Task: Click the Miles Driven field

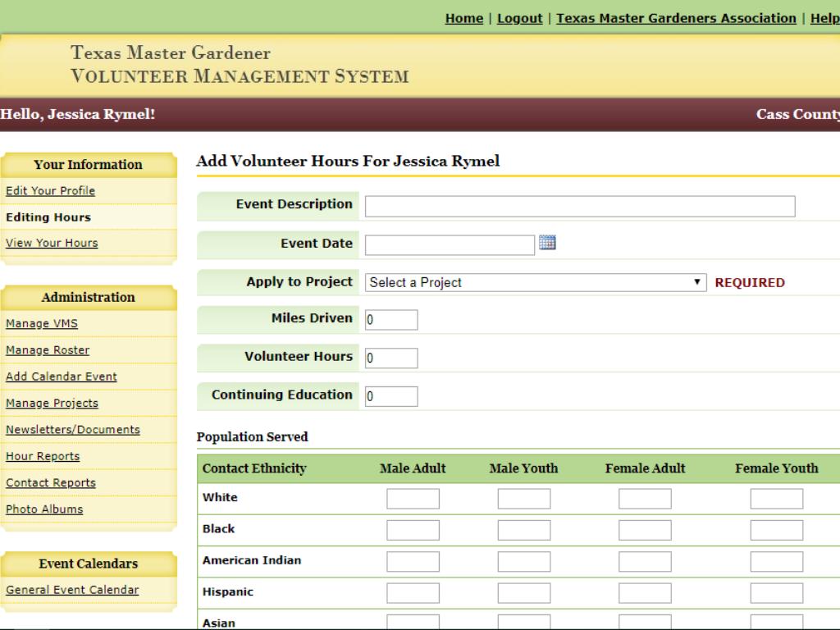Action: [391, 320]
